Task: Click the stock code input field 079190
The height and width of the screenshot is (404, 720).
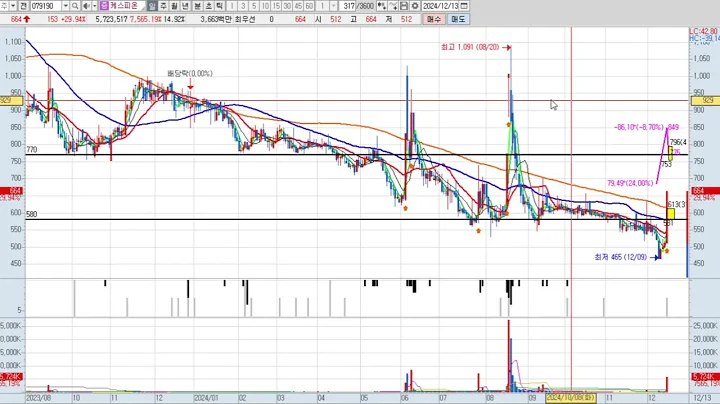Action: 46,6
